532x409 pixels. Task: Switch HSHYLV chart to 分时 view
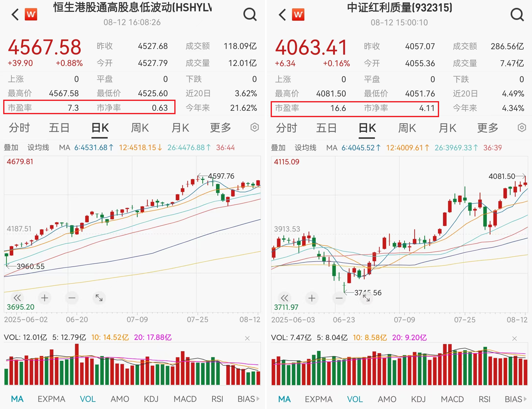pos(19,128)
